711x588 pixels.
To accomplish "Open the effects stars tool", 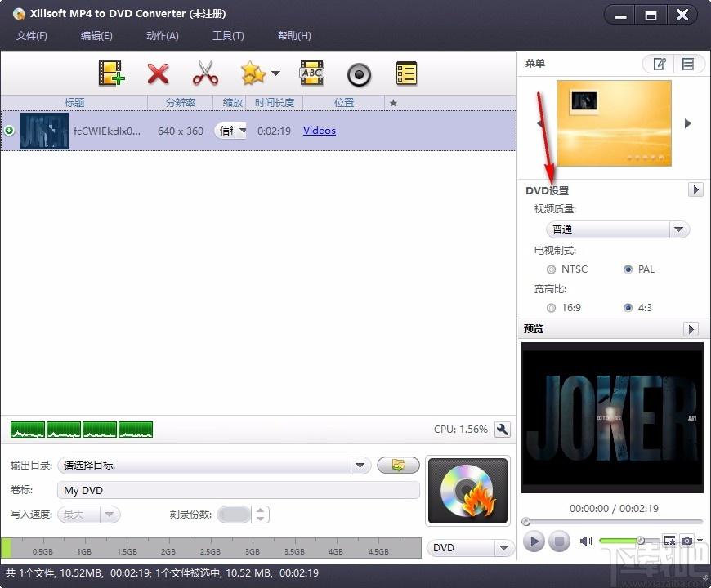I will click(x=253, y=73).
